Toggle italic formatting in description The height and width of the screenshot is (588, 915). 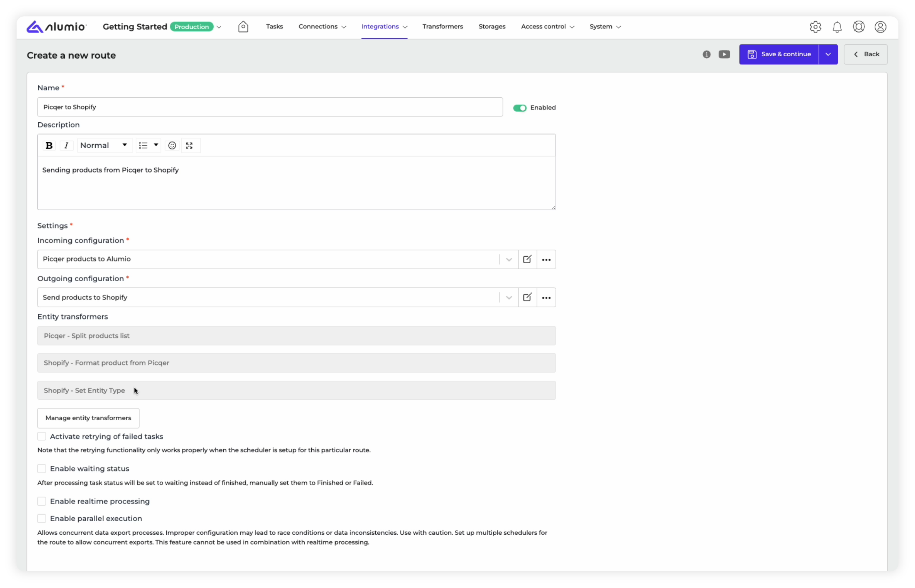point(66,145)
